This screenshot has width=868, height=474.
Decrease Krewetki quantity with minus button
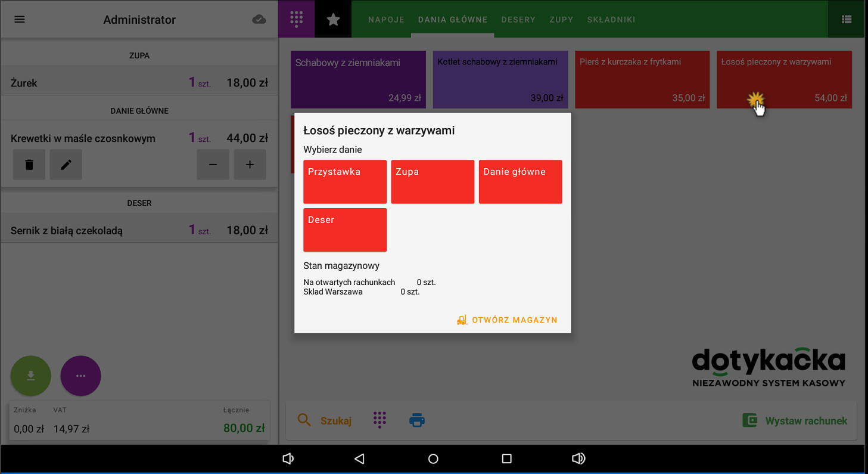pyautogui.click(x=213, y=165)
